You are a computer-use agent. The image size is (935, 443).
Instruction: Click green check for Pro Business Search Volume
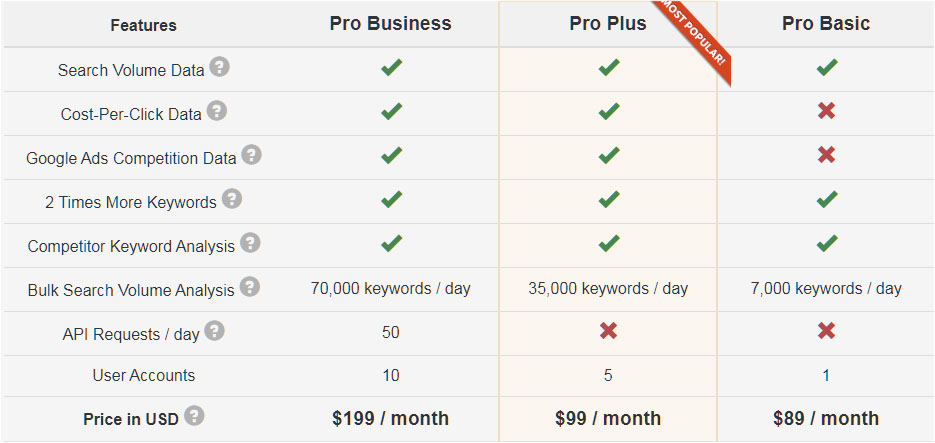pyautogui.click(x=391, y=68)
